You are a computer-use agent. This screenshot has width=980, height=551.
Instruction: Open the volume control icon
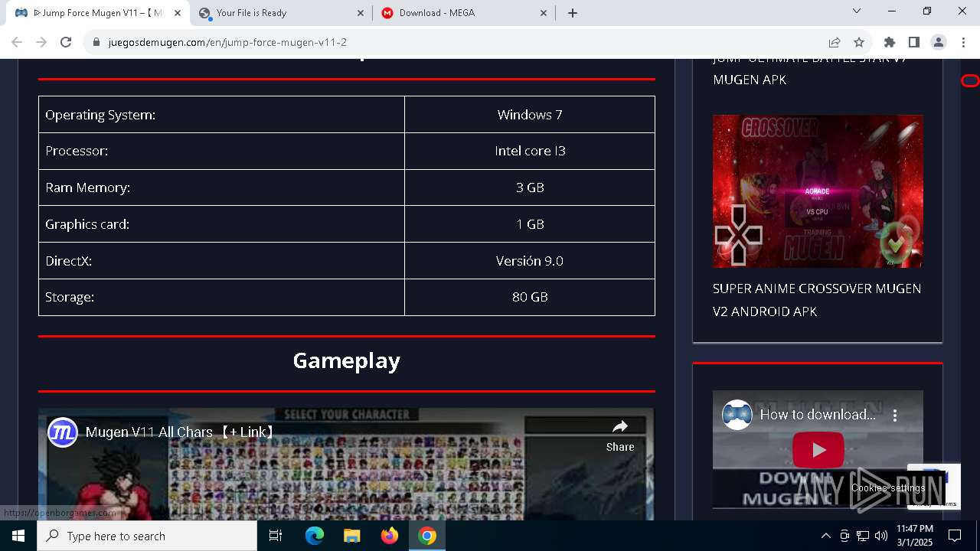pos(881,536)
